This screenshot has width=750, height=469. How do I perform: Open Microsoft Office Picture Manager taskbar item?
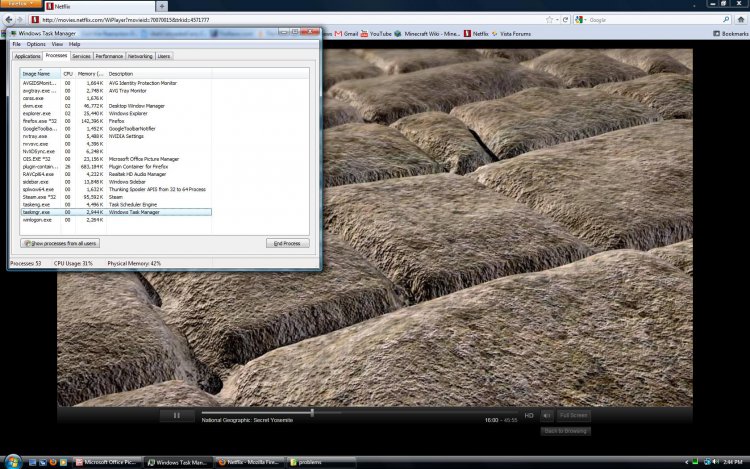point(107,462)
